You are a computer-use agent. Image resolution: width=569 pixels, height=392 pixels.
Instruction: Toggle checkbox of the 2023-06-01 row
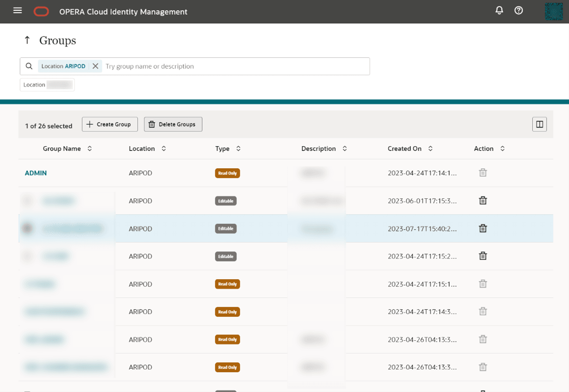point(28,201)
